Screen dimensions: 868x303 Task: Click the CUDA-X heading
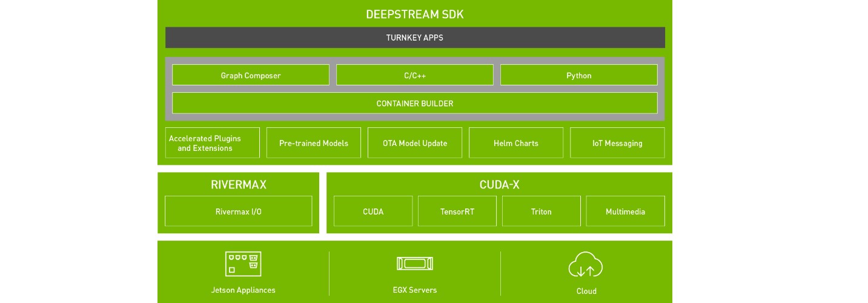499,185
